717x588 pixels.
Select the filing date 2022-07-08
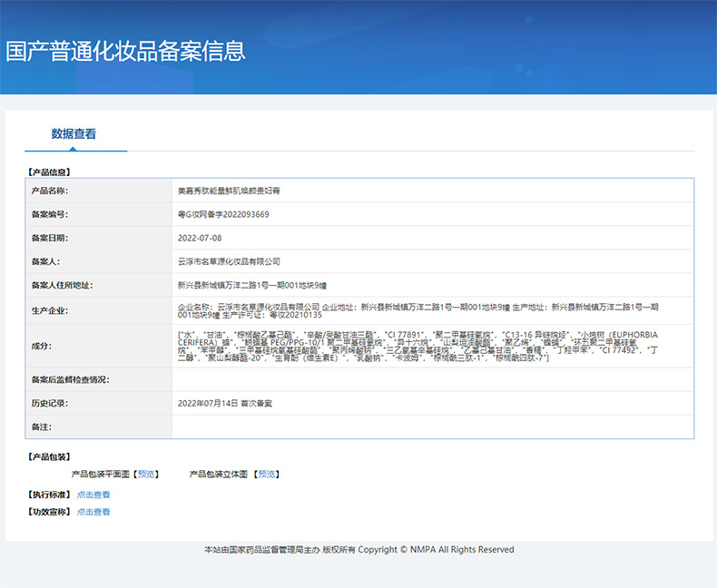coord(200,238)
